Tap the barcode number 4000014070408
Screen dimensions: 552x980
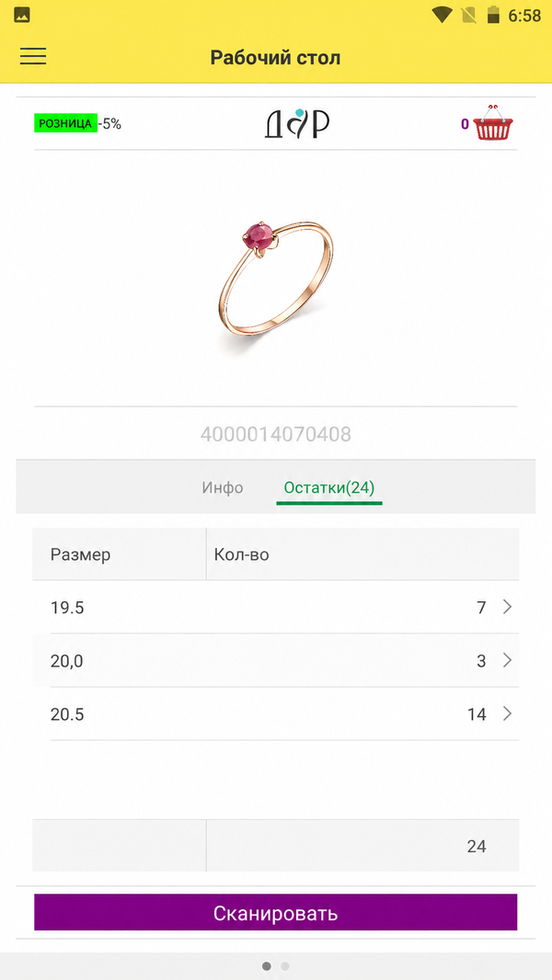tap(276, 434)
